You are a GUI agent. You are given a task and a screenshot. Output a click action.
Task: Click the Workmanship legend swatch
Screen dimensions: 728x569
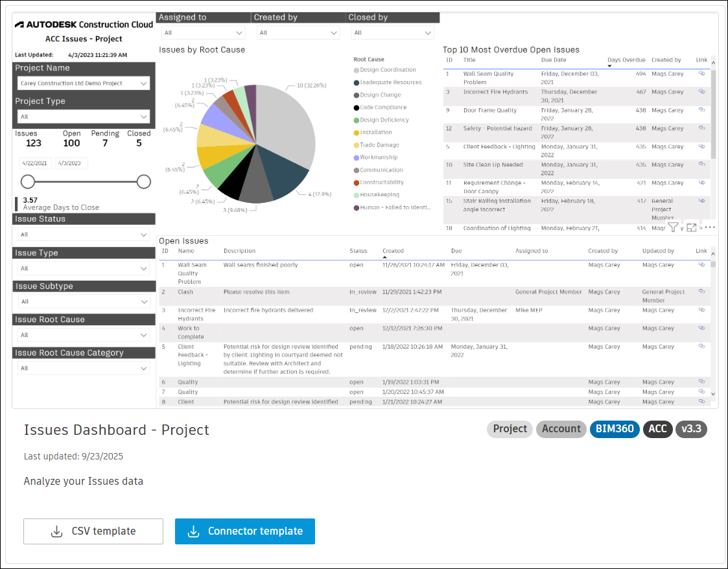pos(356,157)
